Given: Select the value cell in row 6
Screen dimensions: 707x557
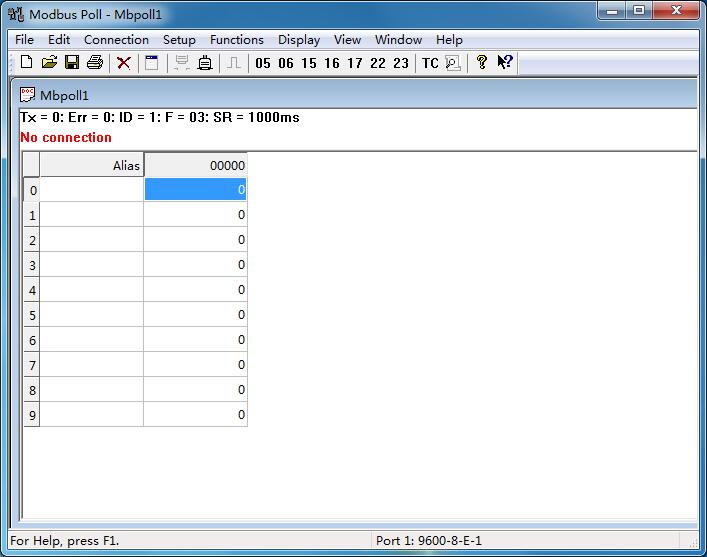Looking at the screenshot, I should (x=196, y=340).
